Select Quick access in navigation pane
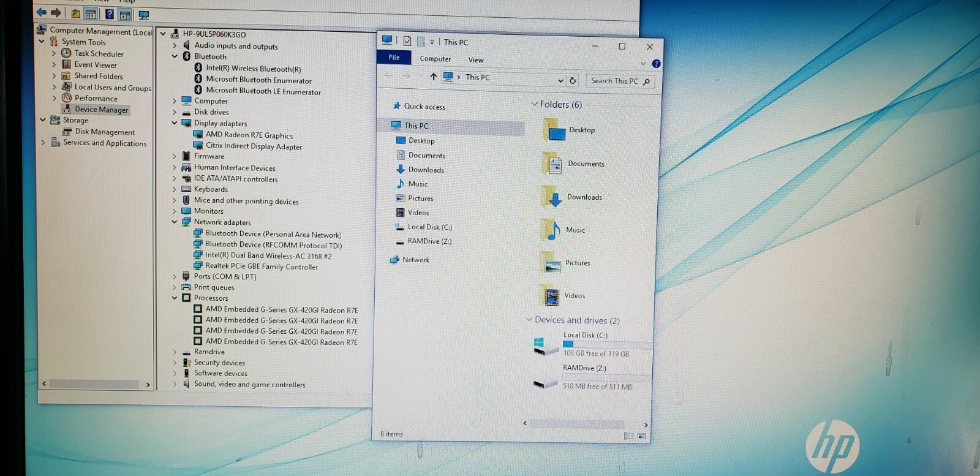The width and height of the screenshot is (980, 476). pos(424,107)
